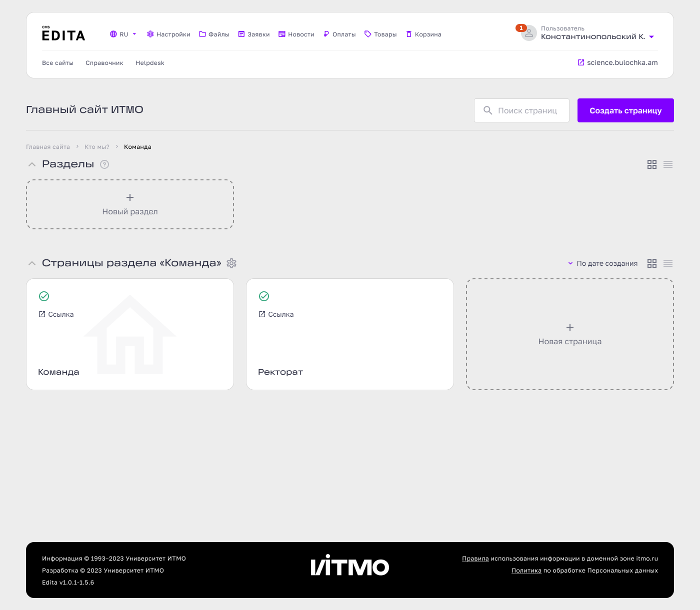Click the help question mark next to Разделы
The width and height of the screenshot is (700, 610).
pos(104,164)
